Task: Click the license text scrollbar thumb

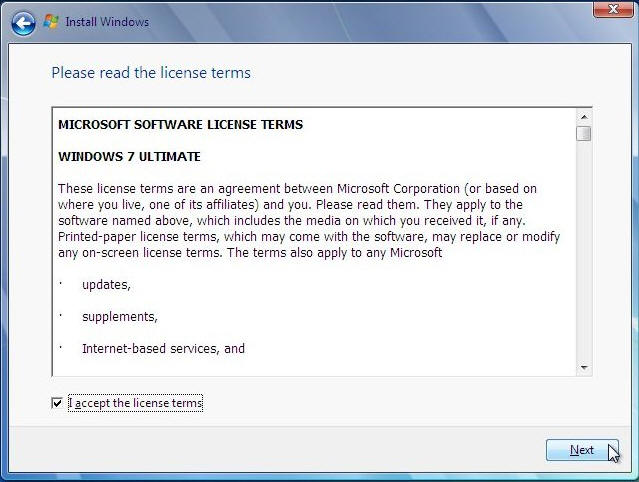Action: point(584,133)
